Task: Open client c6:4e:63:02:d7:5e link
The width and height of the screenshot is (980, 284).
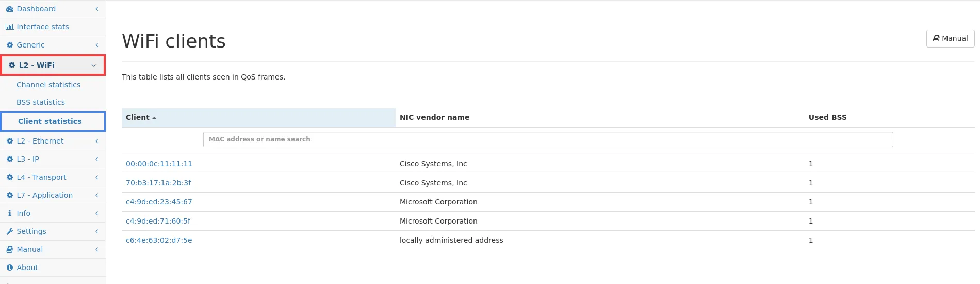Action: pos(159,240)
